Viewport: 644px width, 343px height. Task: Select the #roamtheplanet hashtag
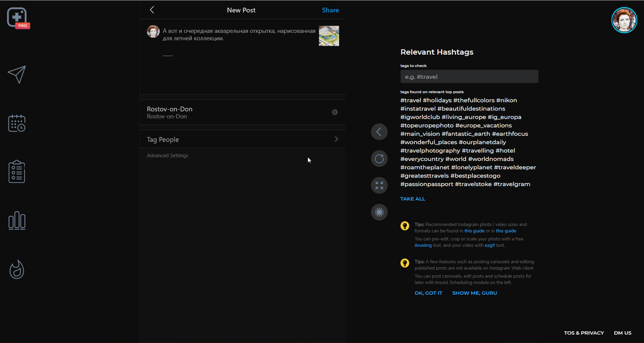tap(425, 167)
